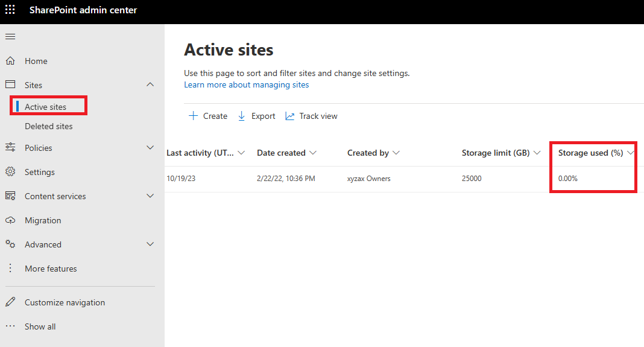Open Settings in navigation
This screenshot has height=347, width=644.
(39, 172)
